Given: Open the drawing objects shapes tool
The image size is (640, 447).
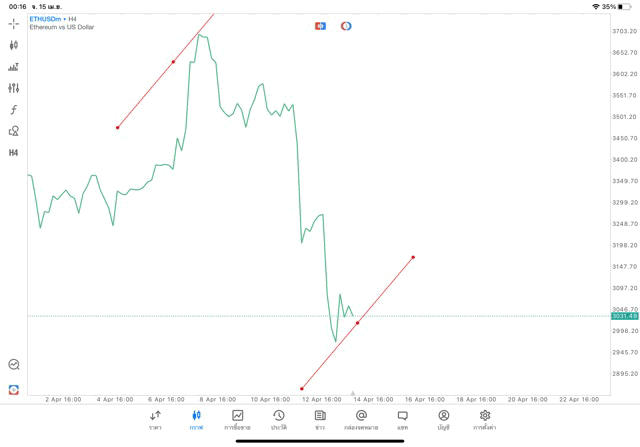Looking at the screenshot, I should coord(14,131).
